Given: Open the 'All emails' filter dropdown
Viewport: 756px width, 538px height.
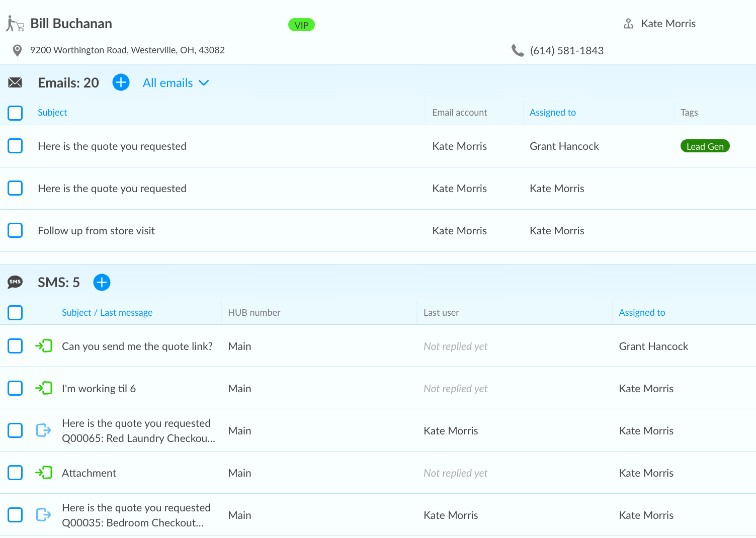Looking at the screenshot, I should click(x=176, y=83).
